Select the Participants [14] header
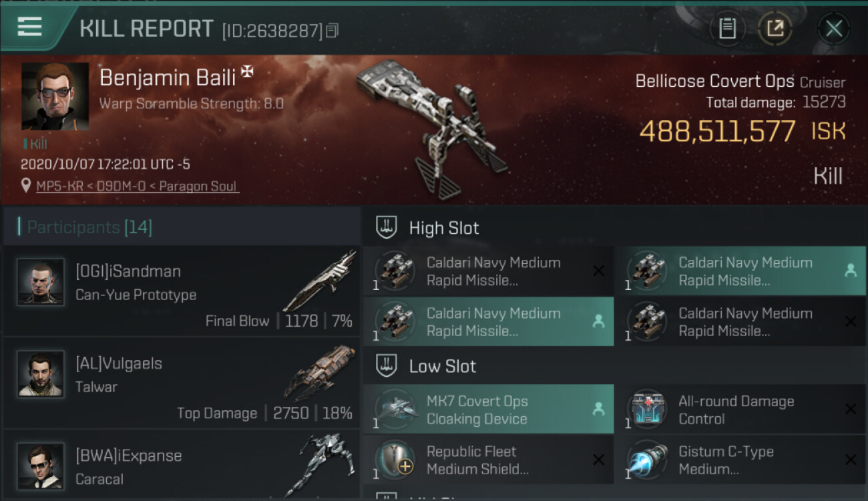Viewport: 868px width, 501px height. 182,227
